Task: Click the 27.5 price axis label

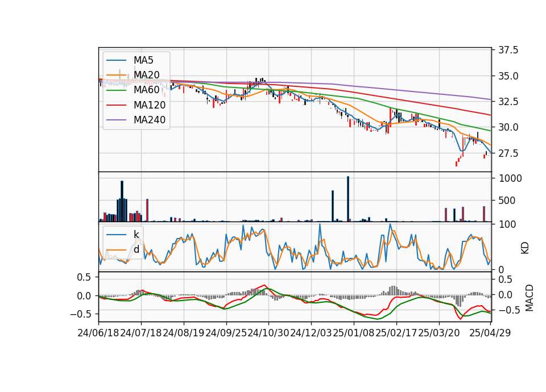Action: [508, 153]
